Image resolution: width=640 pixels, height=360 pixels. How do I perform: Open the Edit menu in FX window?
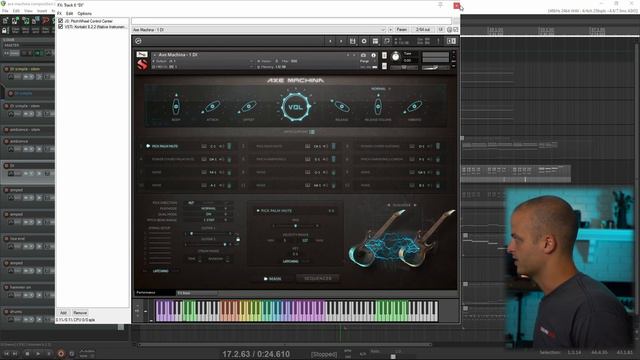69,13
